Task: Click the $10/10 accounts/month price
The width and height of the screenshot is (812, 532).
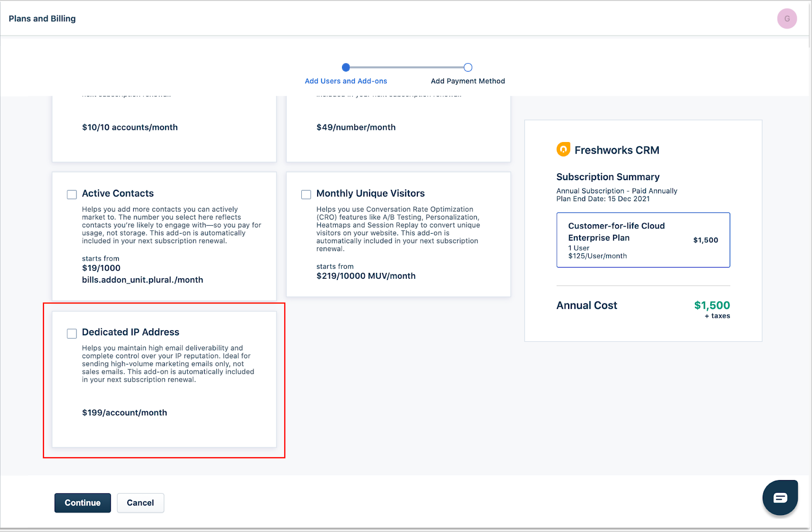Action: 130,127
